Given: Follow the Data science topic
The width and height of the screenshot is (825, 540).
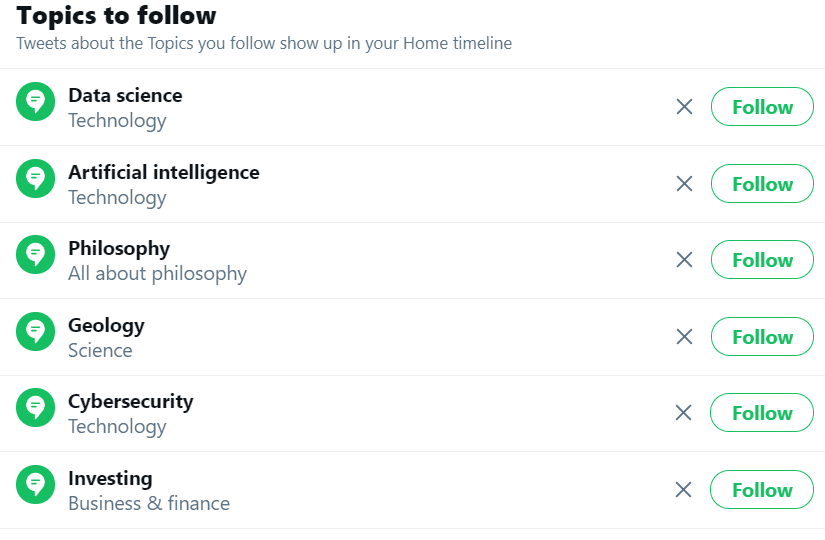Looking at the screenshot, I should point(762,107).
